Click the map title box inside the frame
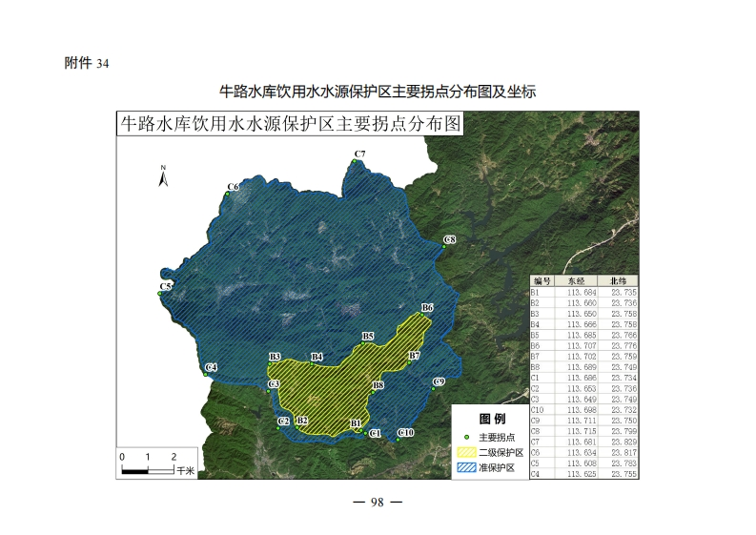Image resolution: width=756 pixels, height=535 pixels. (290, 125)
